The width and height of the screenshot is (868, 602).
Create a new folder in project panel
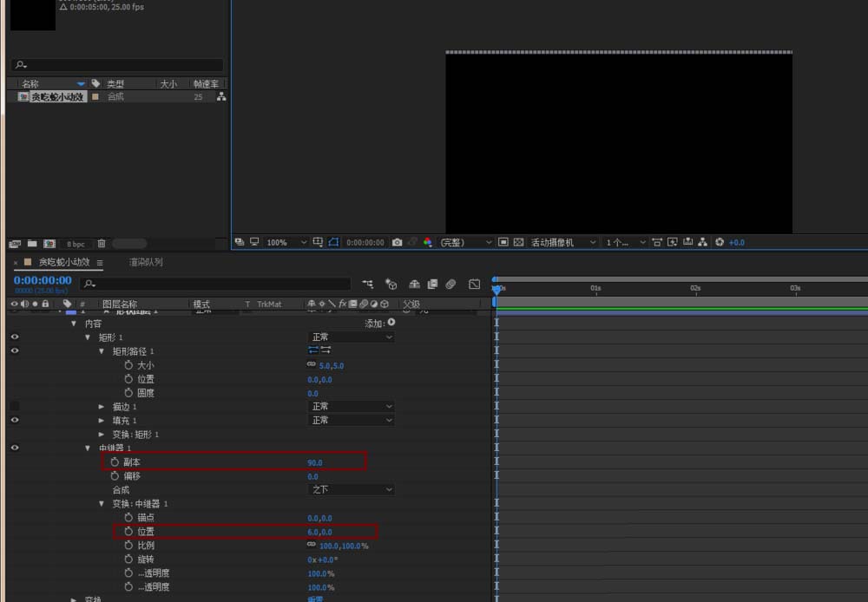coord(32,244)
